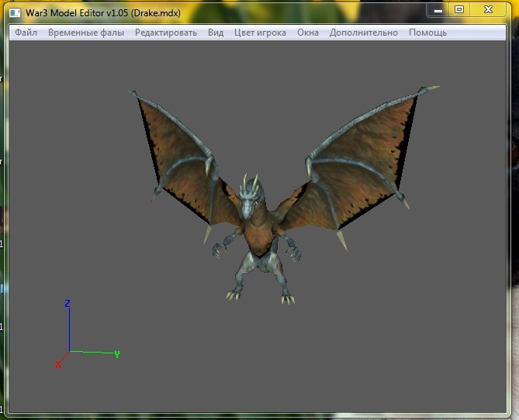
Task: Open the Вид menu
Action: pos(216,33)
